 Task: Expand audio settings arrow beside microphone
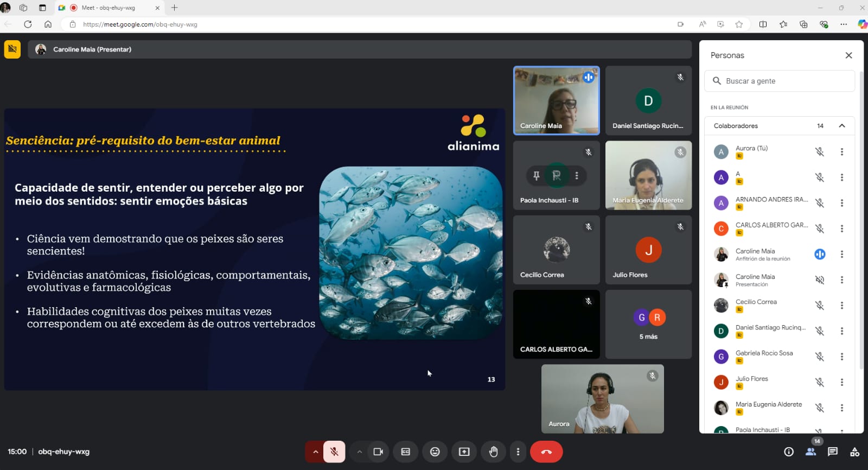(x=315, y=452)
